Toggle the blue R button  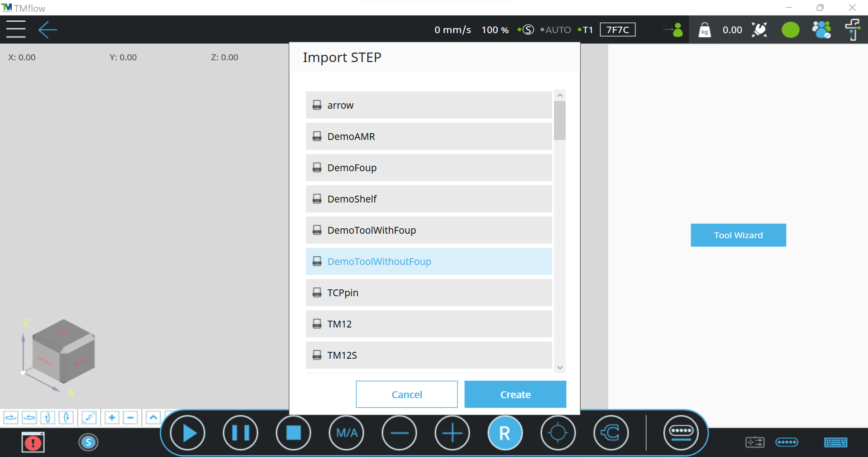pyautogui.click(x=505, y=433)
